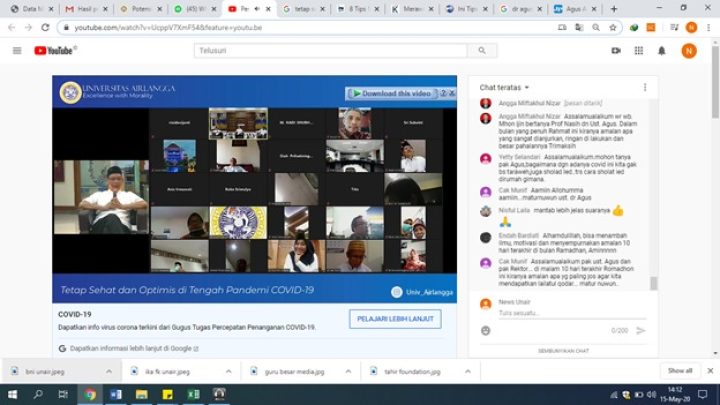The image size is (720, 405).
Task: Click the chat panel scrollbar thumb
Action: coord(653,283)
